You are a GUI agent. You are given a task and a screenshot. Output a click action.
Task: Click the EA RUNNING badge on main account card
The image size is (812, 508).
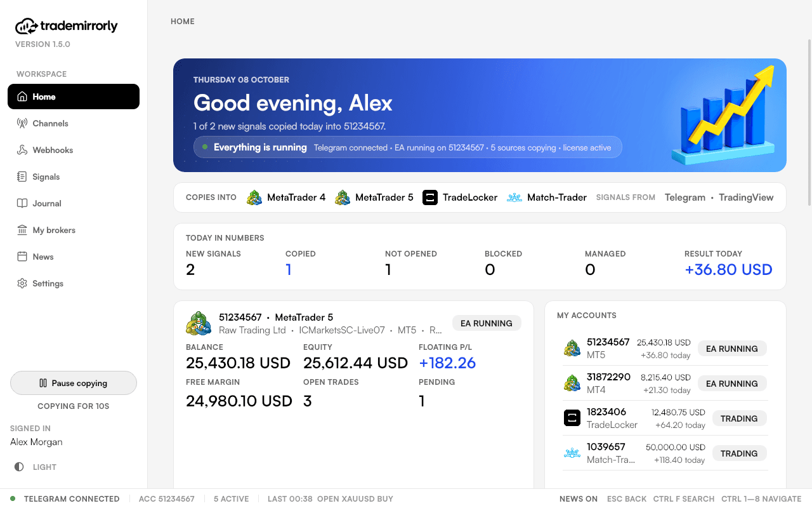pyautogui.click(x=487, y=323)
